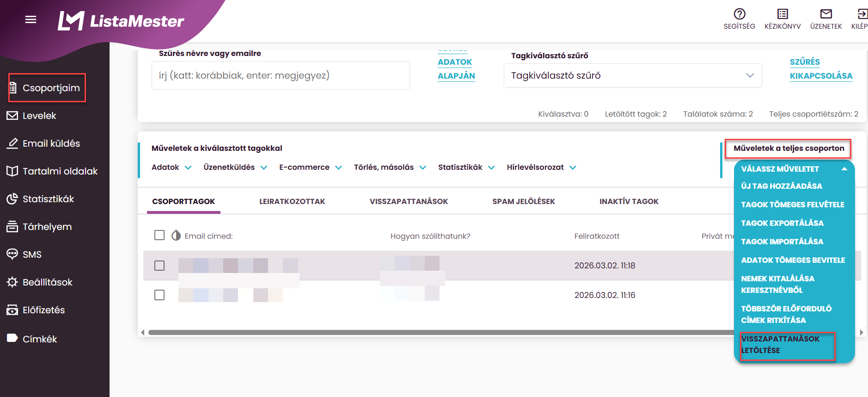Switch to the Visszapattanások tab
868x397 pixels.
click(x=409, y=202)
